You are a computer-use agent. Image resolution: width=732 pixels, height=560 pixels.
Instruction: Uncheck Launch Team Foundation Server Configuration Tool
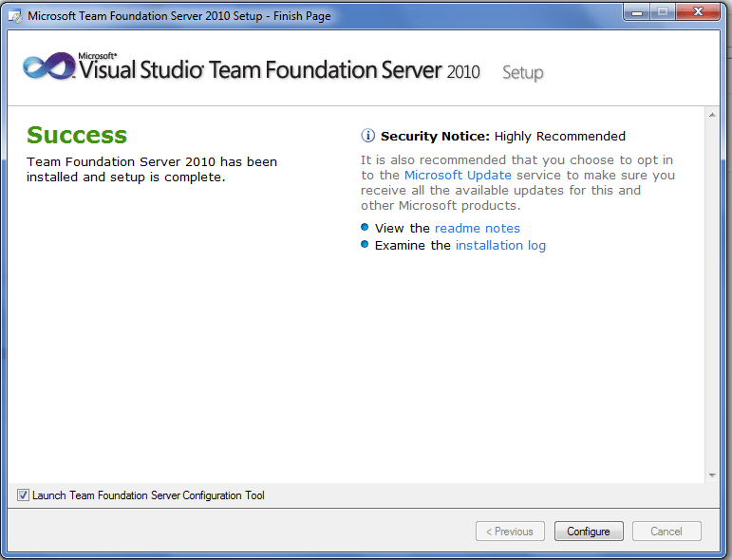(23, 495)
